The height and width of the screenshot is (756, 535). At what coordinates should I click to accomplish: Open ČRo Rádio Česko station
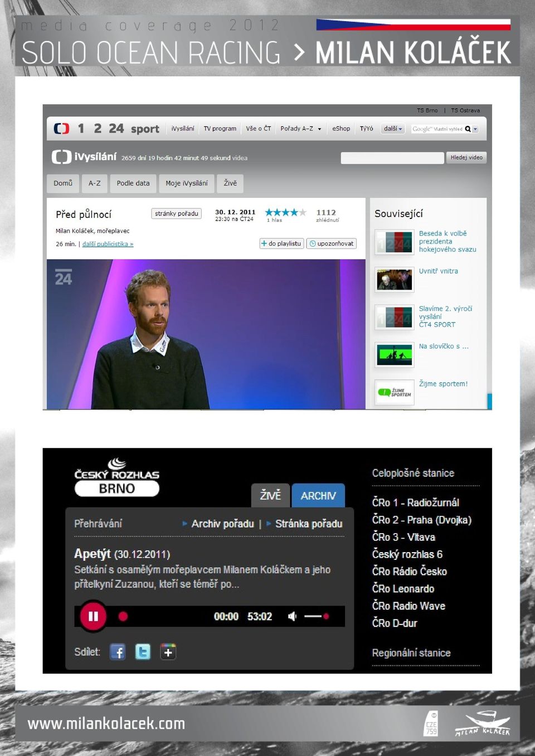409,572
